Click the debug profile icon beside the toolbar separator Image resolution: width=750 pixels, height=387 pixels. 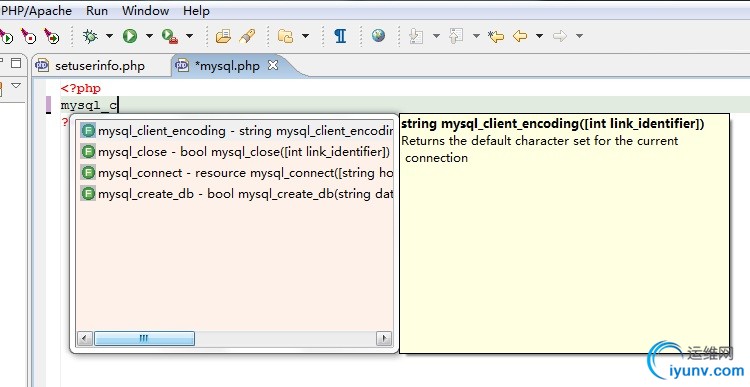pos(51,36)
